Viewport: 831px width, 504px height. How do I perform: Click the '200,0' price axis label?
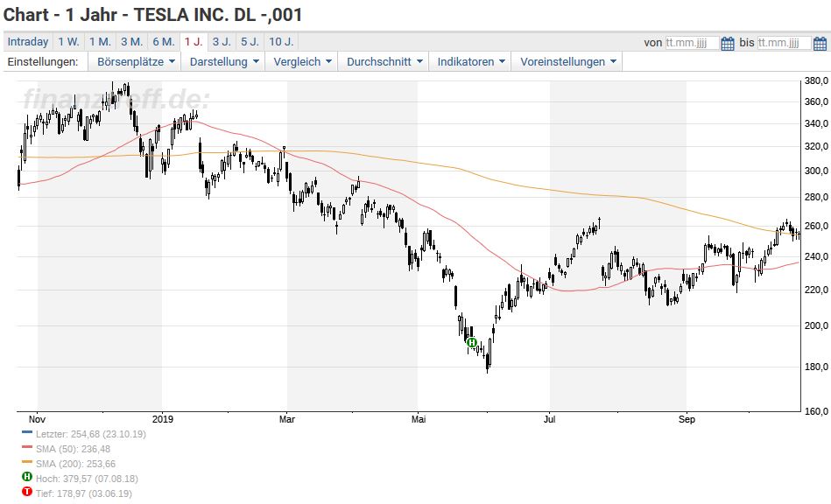(x=816, y=325)
